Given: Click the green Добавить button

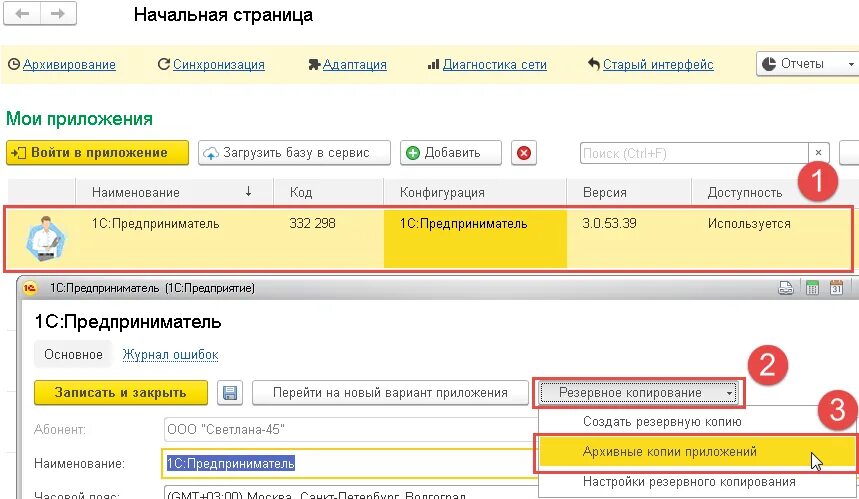Looking at the screenshot, I should point(451,153).
